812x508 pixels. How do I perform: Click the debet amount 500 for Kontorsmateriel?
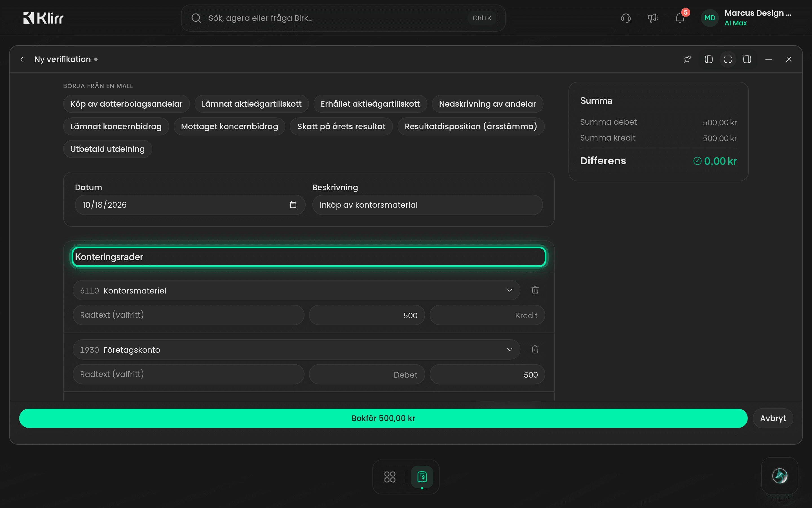[x=367, y=315]
